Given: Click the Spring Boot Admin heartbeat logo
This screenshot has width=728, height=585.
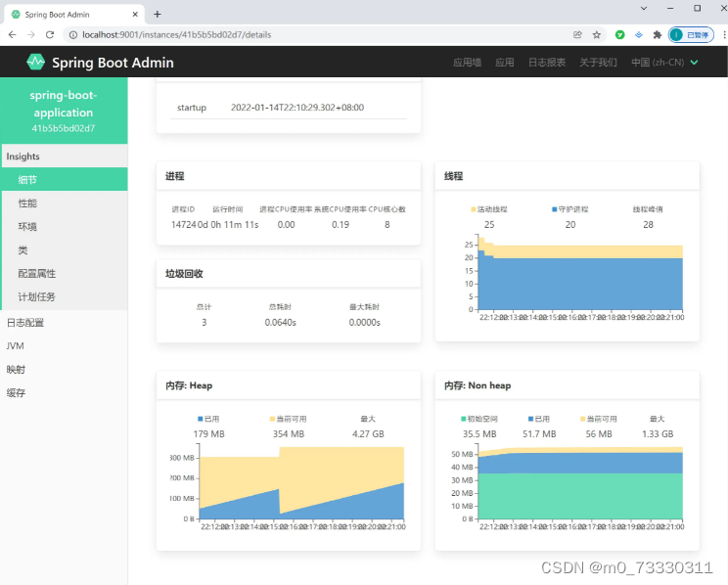Looking at the screenshot, I should point(36,62).
